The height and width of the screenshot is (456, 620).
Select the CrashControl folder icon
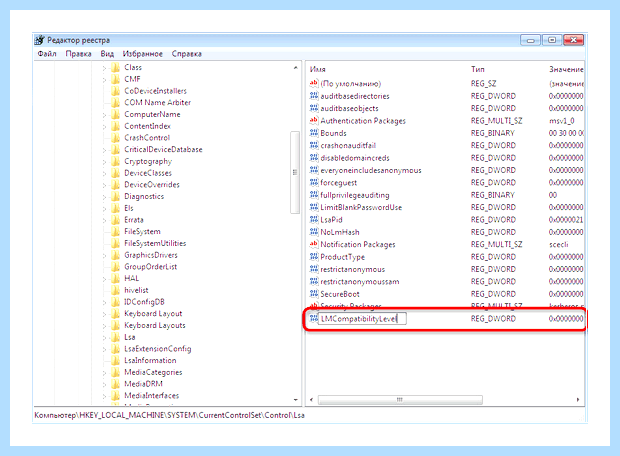115,138
